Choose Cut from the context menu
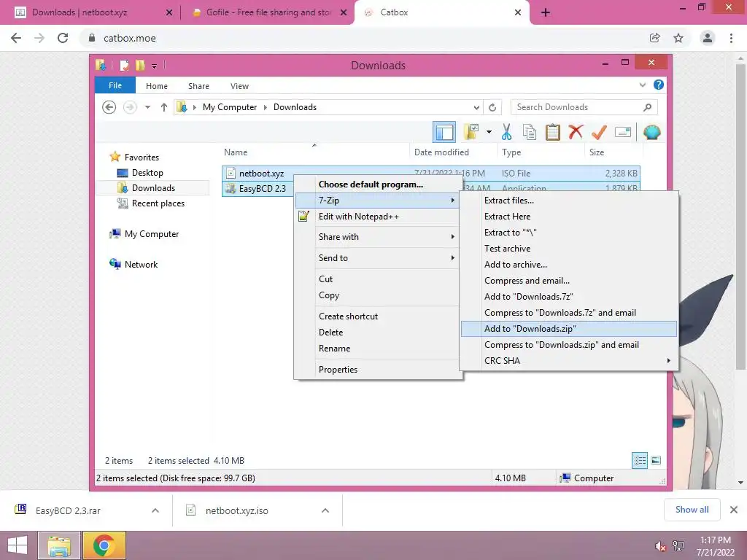 (379, 279)
